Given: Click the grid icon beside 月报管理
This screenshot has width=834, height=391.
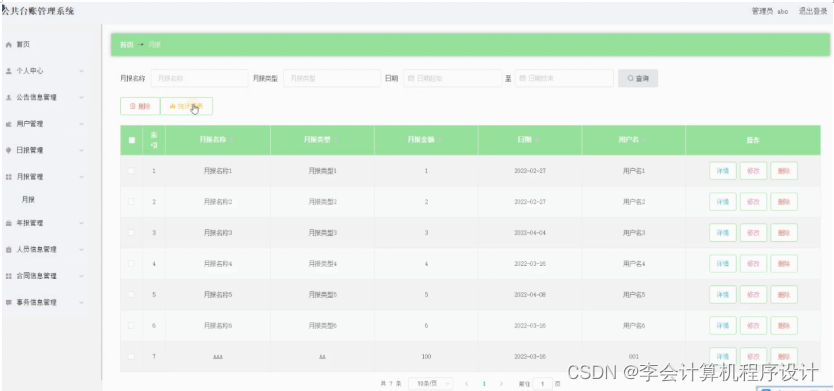Looking at the screenshot, I should [x=9, y=177].
